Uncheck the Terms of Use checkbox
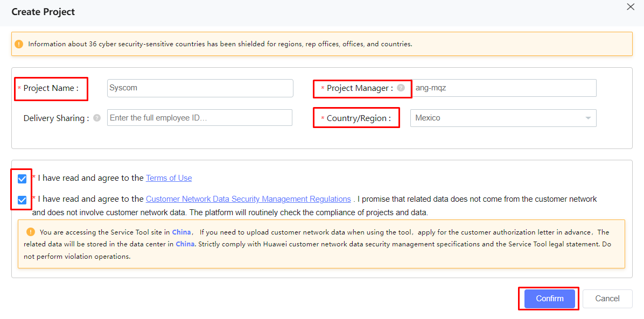Screen dimensions: 644x319 coord(22,179)
